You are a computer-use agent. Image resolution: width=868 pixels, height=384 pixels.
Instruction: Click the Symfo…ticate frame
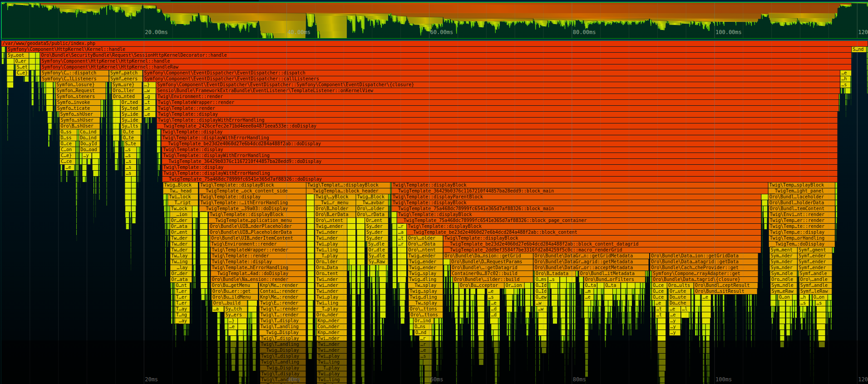click(x=79, y=108)
